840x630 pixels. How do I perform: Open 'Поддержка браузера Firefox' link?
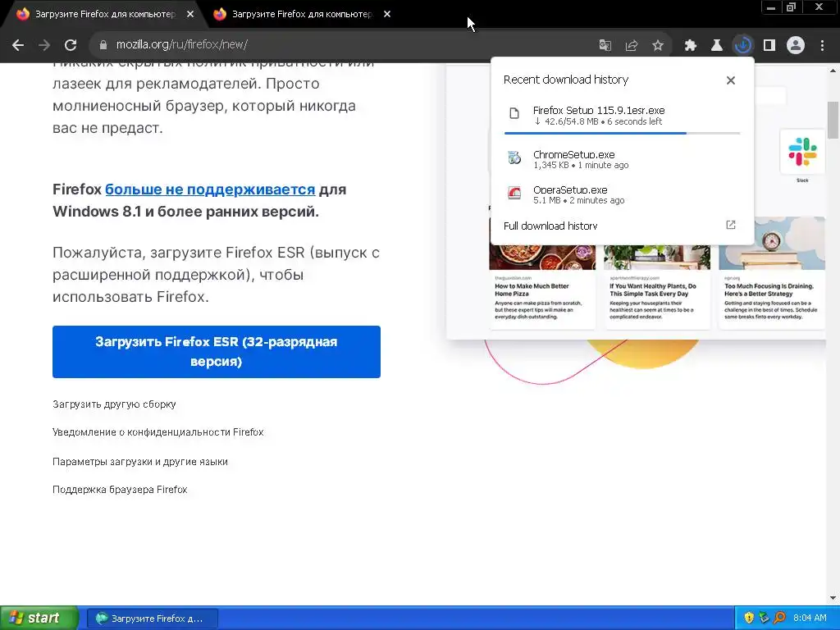tap(120, 490)
